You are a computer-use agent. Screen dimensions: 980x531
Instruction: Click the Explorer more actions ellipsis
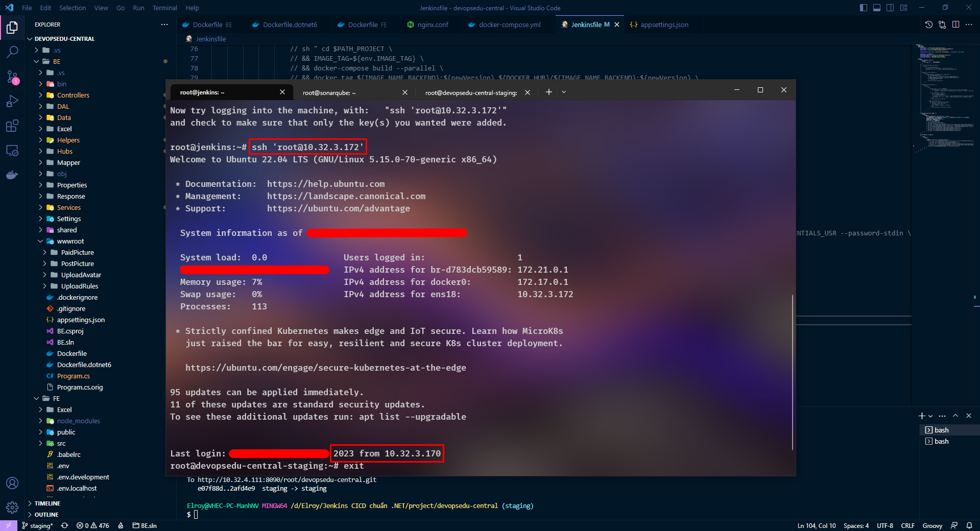164,25
